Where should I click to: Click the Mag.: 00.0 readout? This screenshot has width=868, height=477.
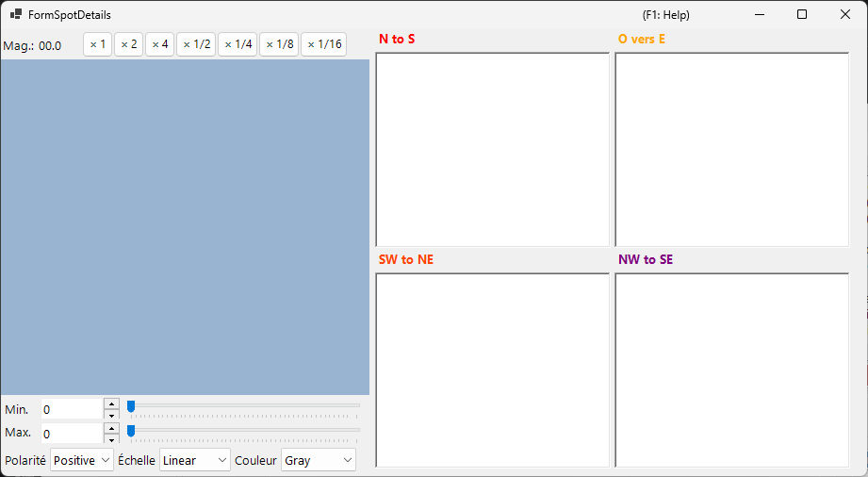(x=32, y=46)
